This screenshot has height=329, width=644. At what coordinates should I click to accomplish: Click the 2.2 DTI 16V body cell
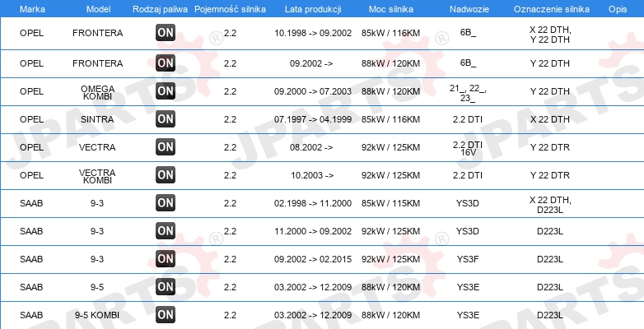point(468,148)
